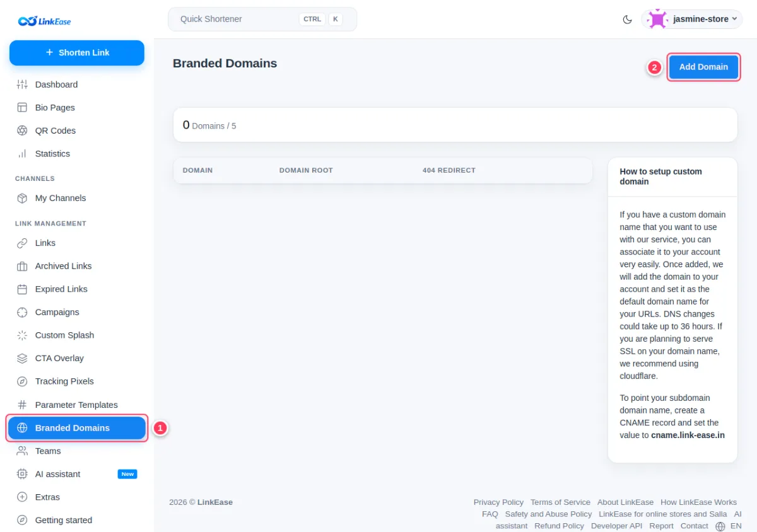
Task: Click the 404 REDIRECT column header
Action: pyautogui.click(x=449, y=170)
